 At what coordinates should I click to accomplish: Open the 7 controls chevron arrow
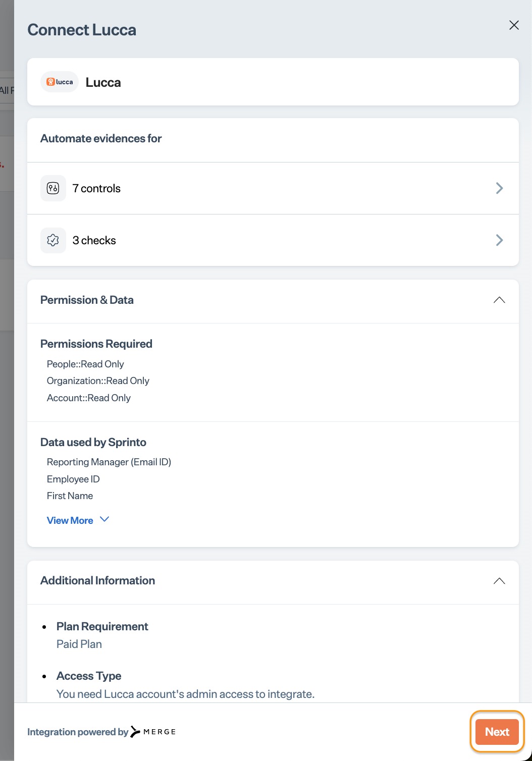pos(499,188)
